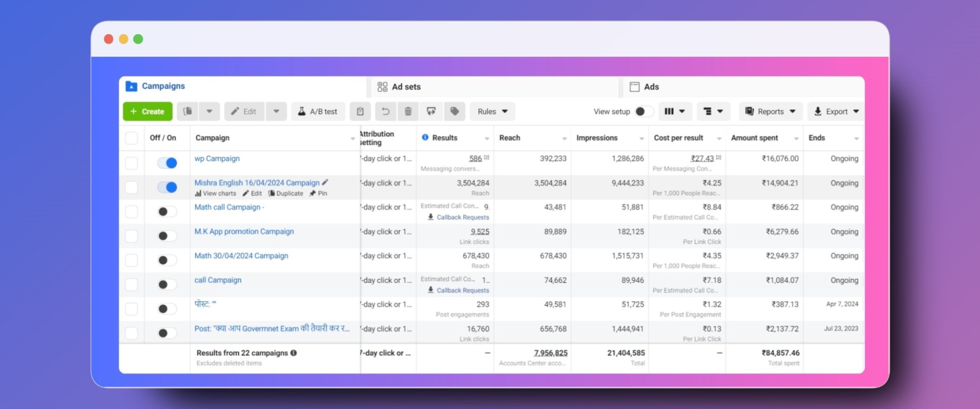980x409 pixels.
Task: Click the Campaigns folder icon
Action: click(132, 87)
